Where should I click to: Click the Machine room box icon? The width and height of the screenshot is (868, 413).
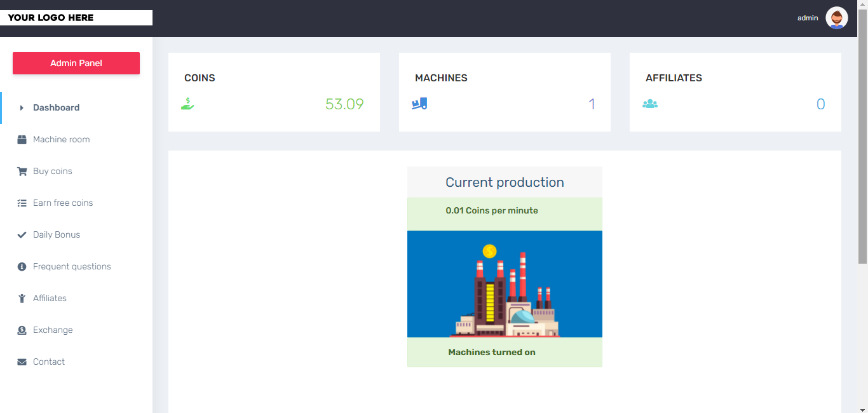[22, 140]
